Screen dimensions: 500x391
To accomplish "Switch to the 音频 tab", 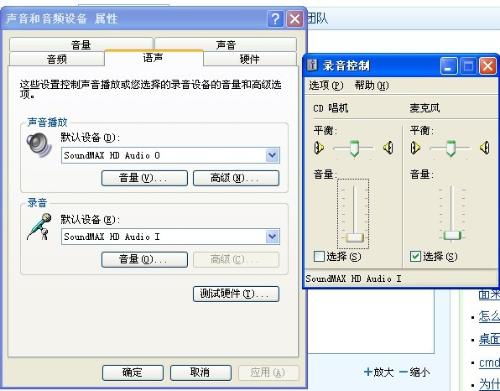I will pyautogui.click(x=57, y=59).
